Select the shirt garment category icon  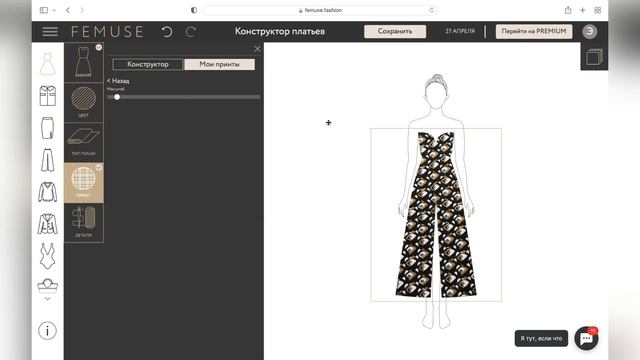tap(48, 96)
